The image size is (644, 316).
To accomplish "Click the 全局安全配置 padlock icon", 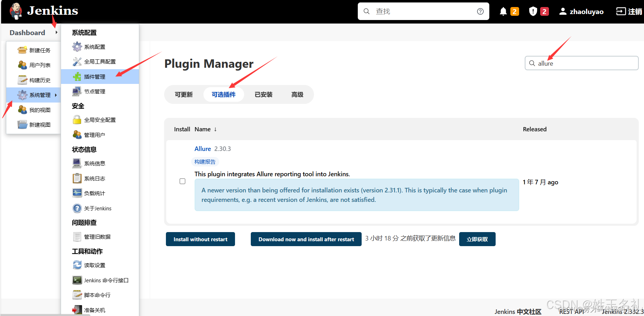I will (x=77, y=120).
